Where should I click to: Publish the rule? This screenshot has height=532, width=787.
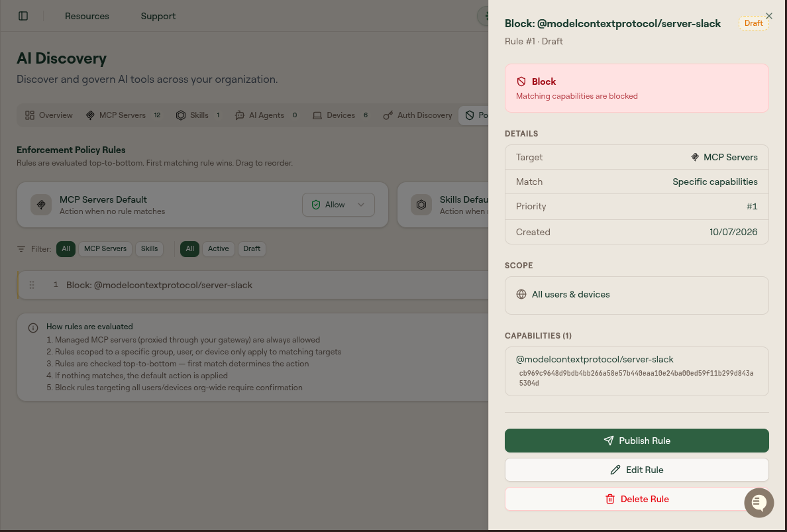(637, 441)
